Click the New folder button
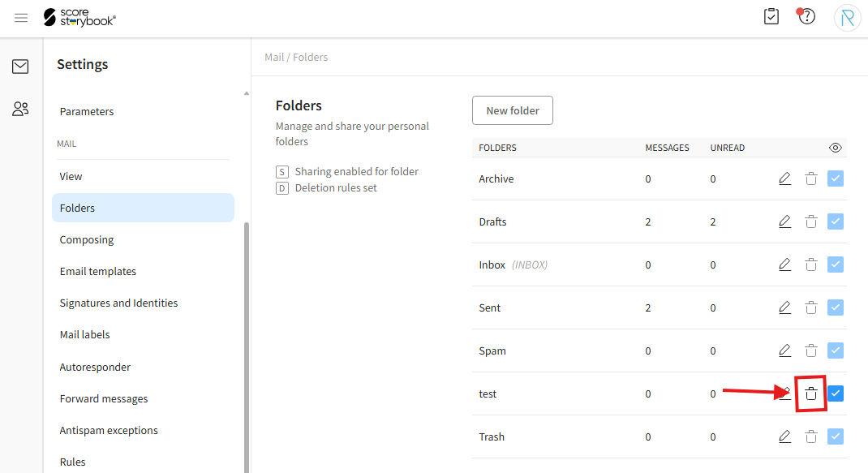Image resolution: width=868 pixels, height=473 pixels. click(x=513, y=110)
